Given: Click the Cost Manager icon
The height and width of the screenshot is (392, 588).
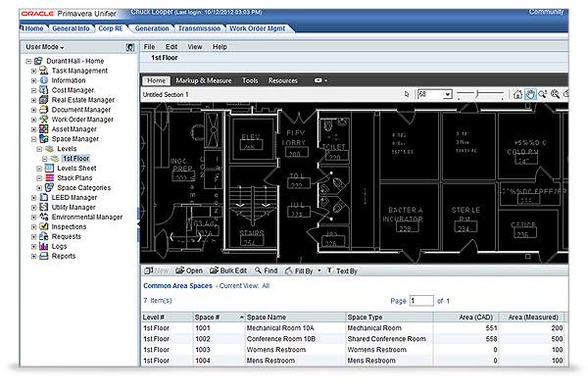Looking at the screenshot, I should click(x=44, y=90).
